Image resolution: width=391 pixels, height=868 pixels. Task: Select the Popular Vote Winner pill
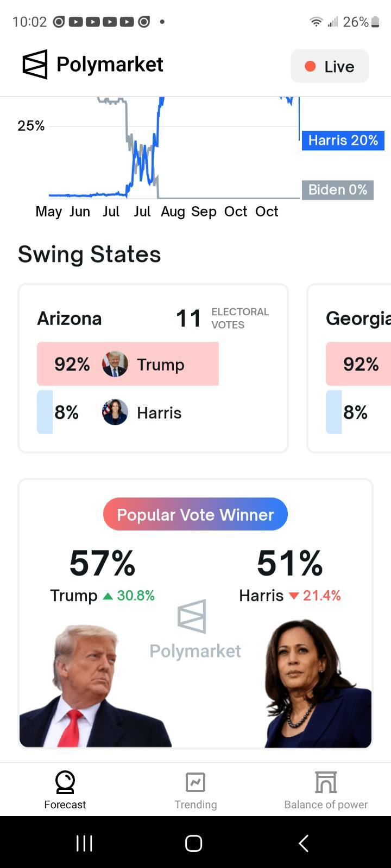[x=195, y=514]
